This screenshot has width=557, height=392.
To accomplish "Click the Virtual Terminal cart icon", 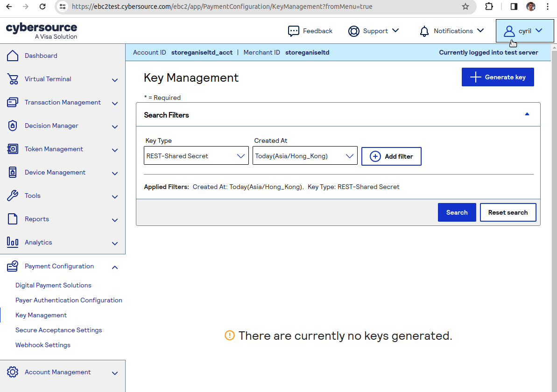I will pyautogui.click(x=13, y=79).
